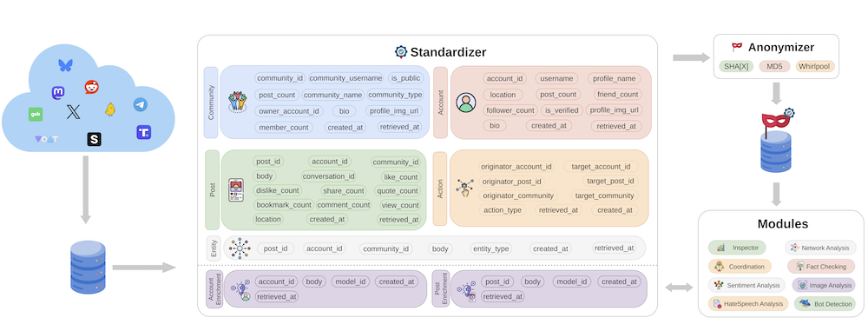Screen dimensions: 868x318
Task: Click the member_count field
Action: 284,128
